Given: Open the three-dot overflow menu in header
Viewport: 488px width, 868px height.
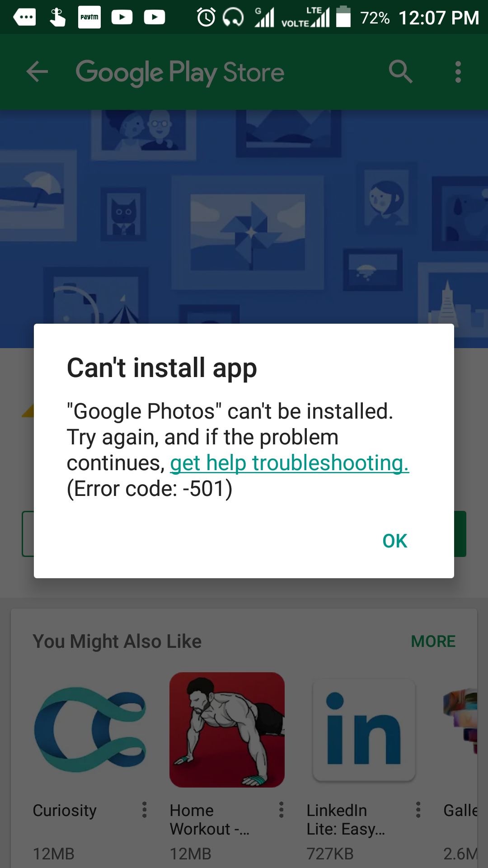Looking at the screenshot, I should (x=458, y=72).
